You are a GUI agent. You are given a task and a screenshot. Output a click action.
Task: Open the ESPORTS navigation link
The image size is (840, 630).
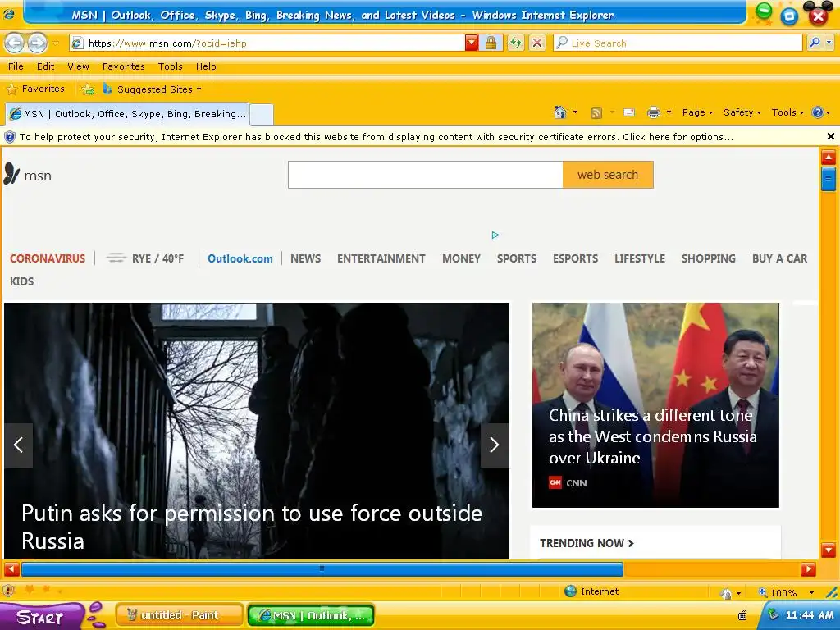575,258
